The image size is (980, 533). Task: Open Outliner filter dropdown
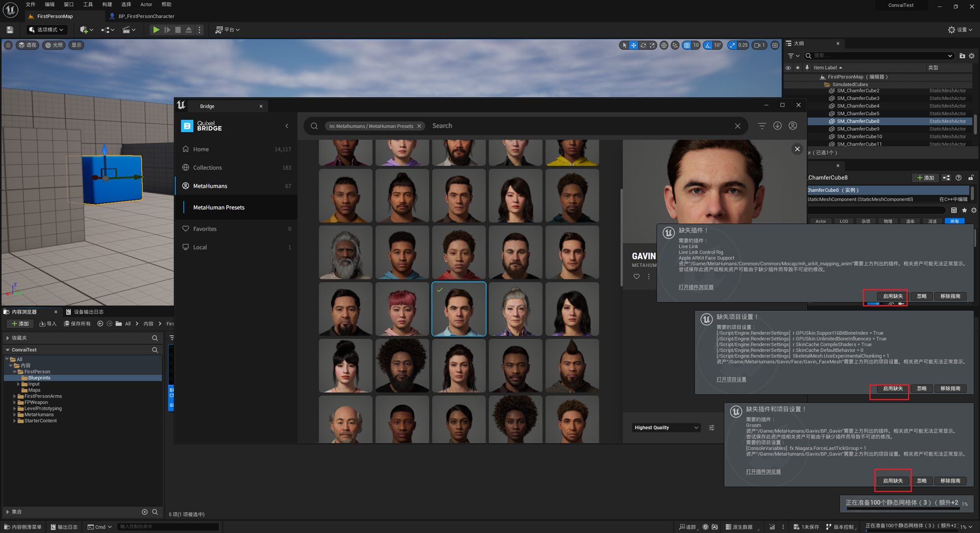pos(794,56)
